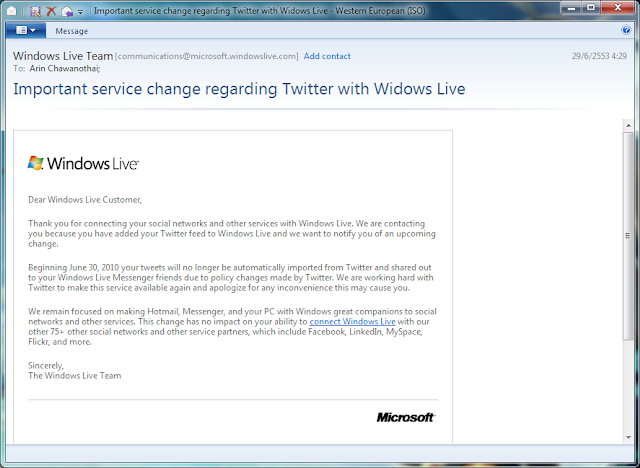Click the Add contact link
Image resolution: width=640 pixels, height=468 pixels.
327,56
